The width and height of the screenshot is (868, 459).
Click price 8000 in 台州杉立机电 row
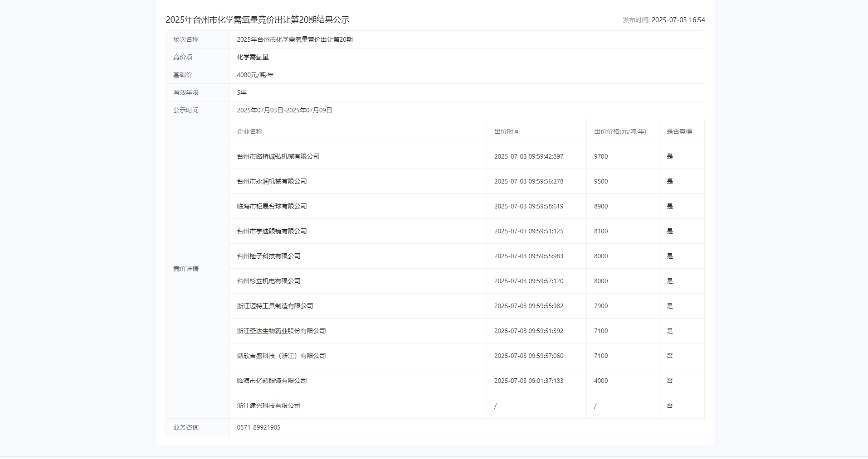coord(601,281)
